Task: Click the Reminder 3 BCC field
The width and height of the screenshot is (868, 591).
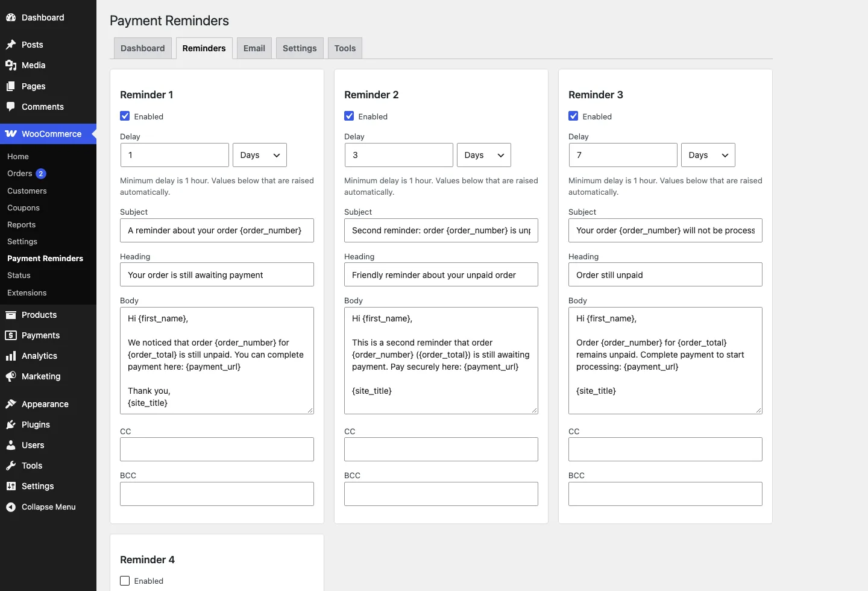Action: 665,494
